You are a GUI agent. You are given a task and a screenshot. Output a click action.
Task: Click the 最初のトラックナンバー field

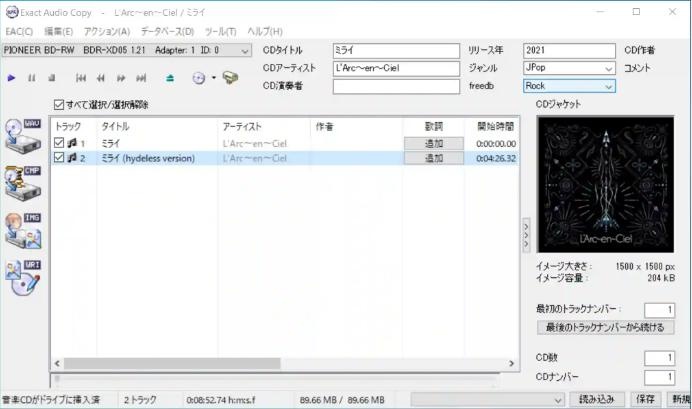[659, 310]
